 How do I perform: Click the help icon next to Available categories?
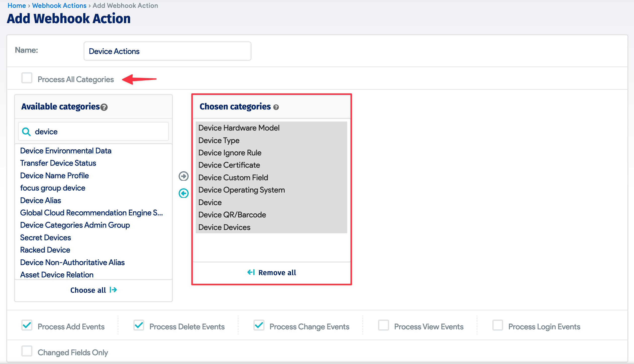[x=104, y=107]
